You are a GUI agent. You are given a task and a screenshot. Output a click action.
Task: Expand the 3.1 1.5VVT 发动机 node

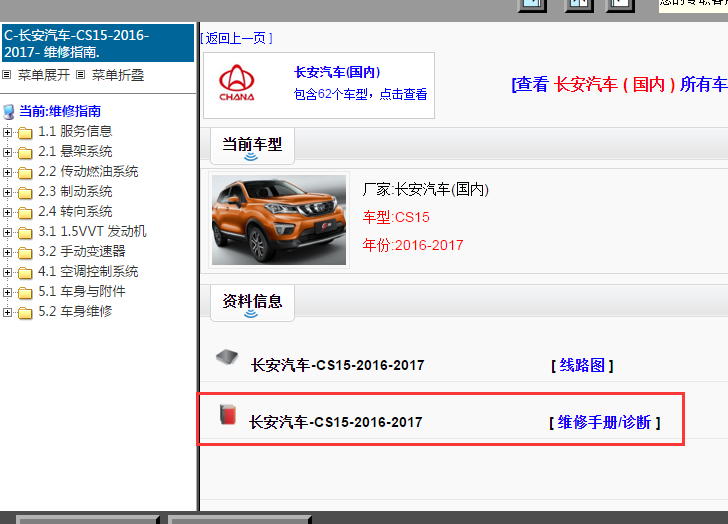tap(7, 232)
